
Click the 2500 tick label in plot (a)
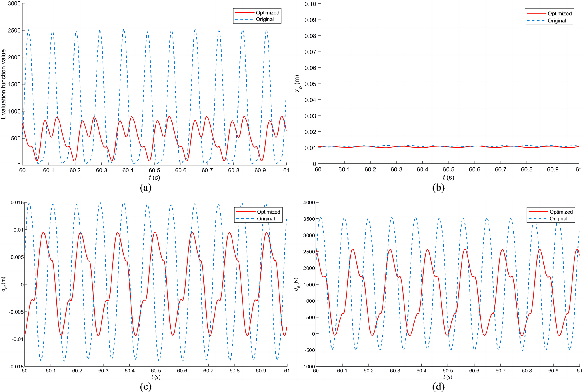click(x=14, y=31)
